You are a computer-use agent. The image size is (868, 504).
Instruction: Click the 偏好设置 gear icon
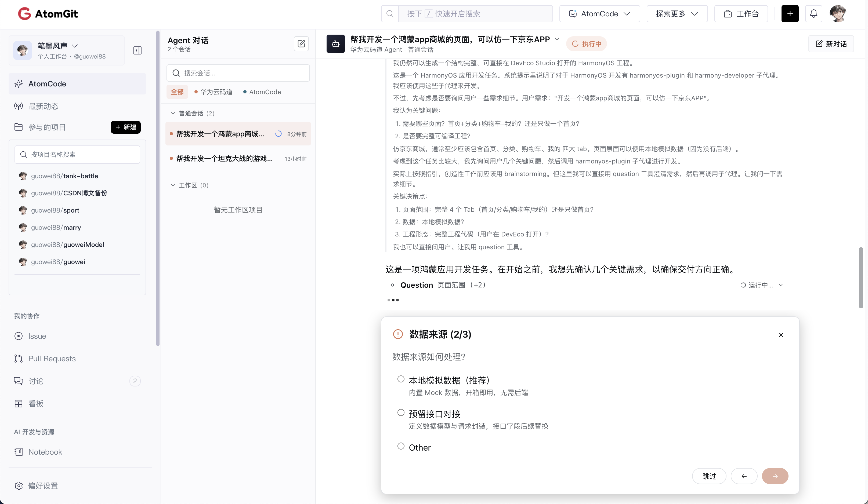19,486
